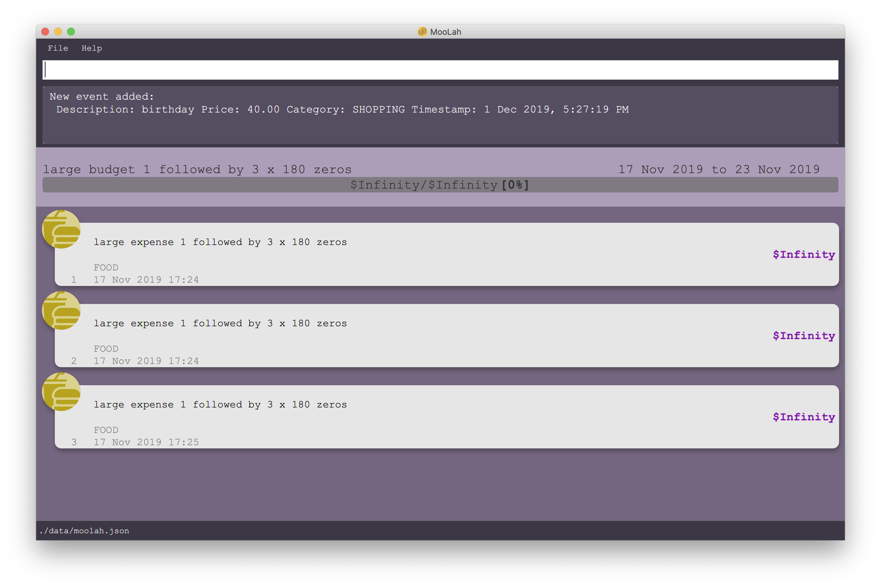Select the third large expense description

point(220,405)
